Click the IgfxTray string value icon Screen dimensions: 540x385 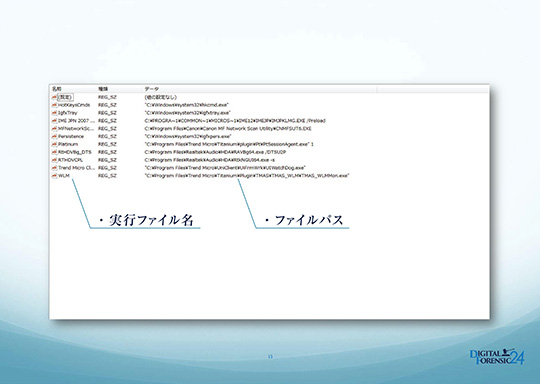pyautogui.click(x=54, y=113)
